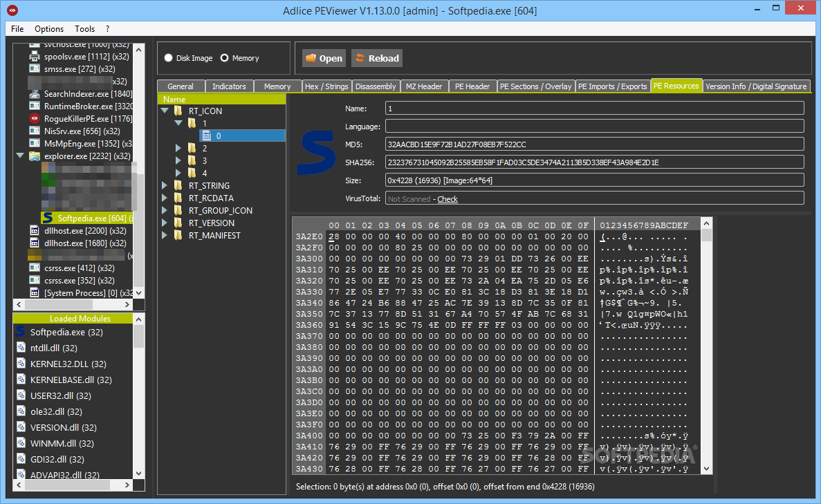Expand the RT_VERSION node

pos(165,223)
